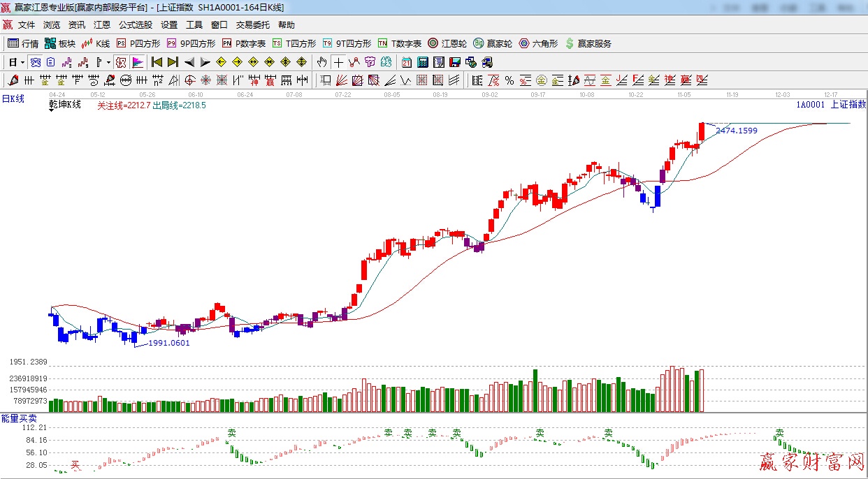This screenshot has height=479, width=868.
Task: Click the 行情 quotes button
Action: click(x=23, y=43)
